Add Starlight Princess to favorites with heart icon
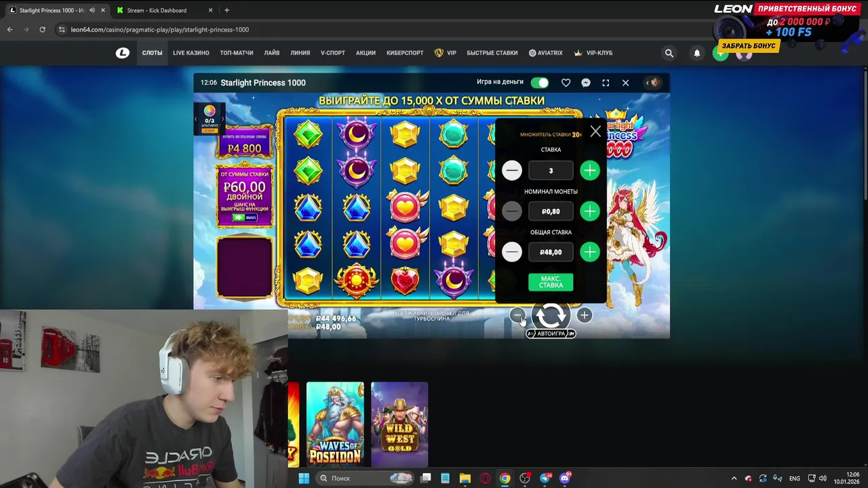 pos(566,83)
